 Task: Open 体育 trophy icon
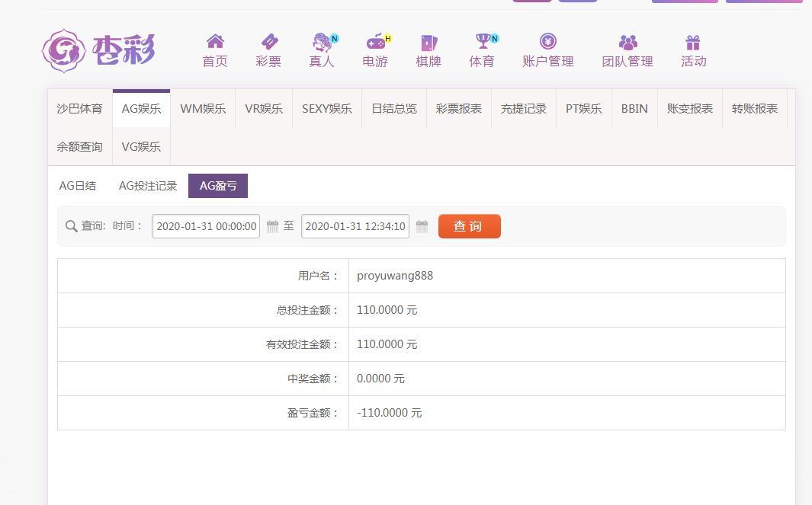[x=482, y=42]
